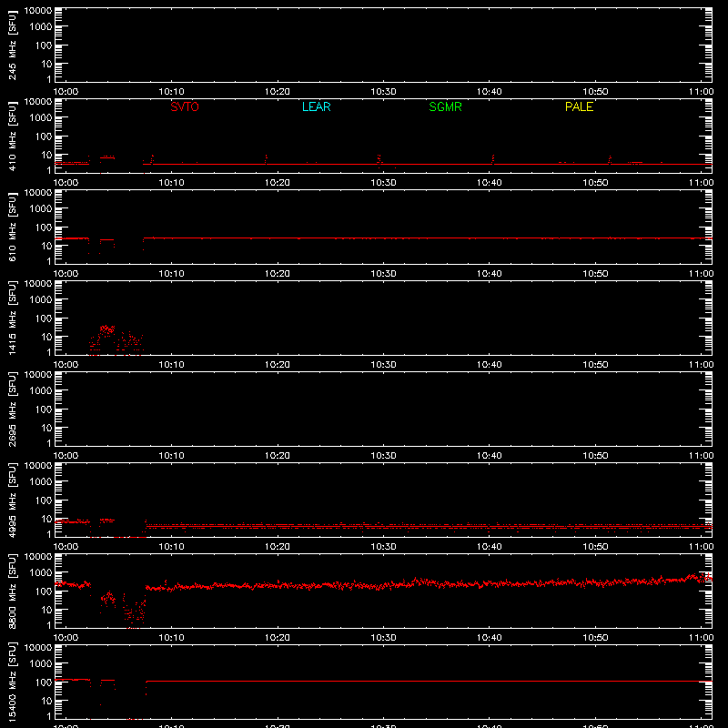Click the 11:00 time label under 245 MHz panel
728x728 pixels.
pos(701,92)
